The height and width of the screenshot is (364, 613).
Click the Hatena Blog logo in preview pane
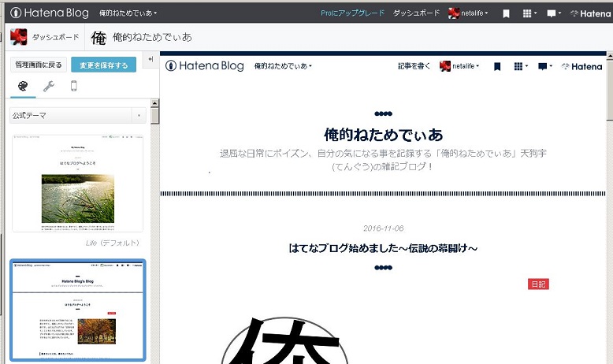204,65
